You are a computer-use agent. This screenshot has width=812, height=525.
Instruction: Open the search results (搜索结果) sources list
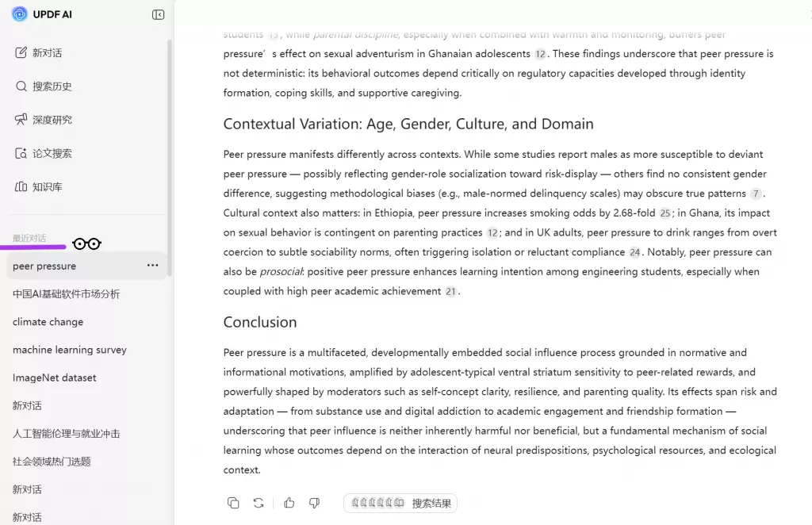[x=400, y=503]
